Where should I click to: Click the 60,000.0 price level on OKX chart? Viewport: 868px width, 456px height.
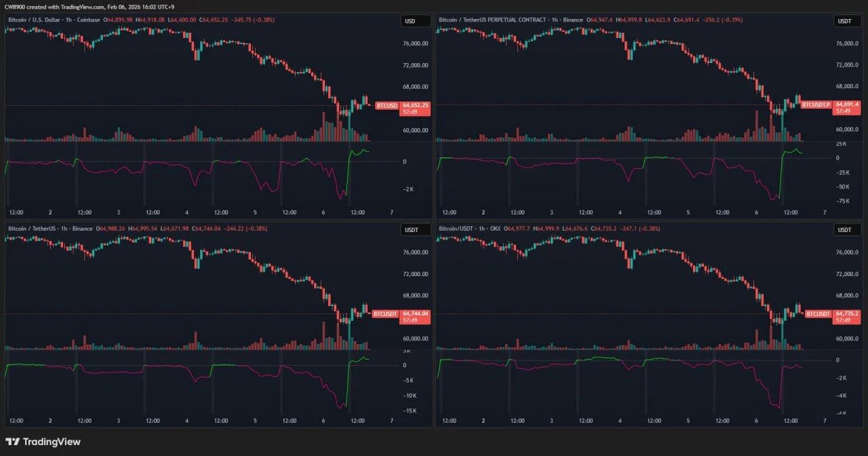pos(845,339)
